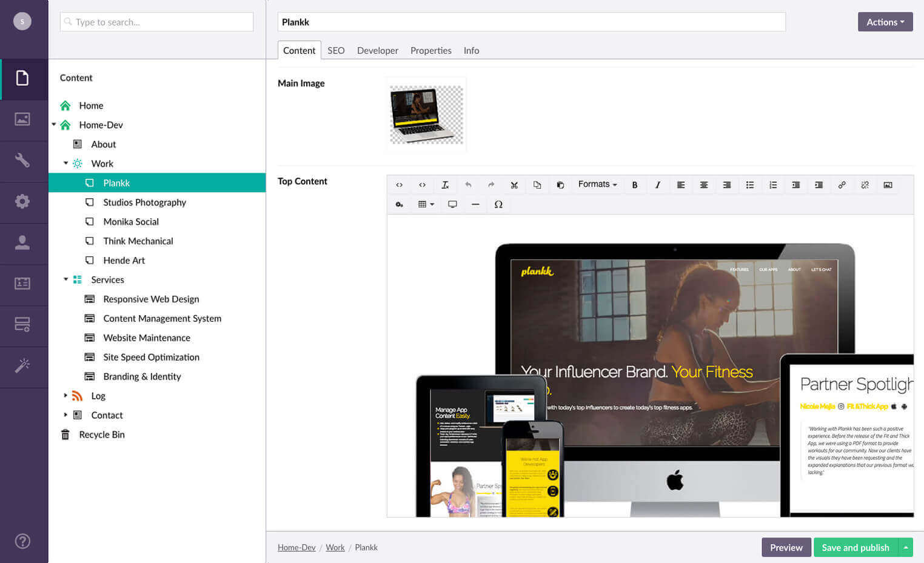The image size is (924, 563).
Task: Switch to the SEO tab
Action: coord(336,50)
